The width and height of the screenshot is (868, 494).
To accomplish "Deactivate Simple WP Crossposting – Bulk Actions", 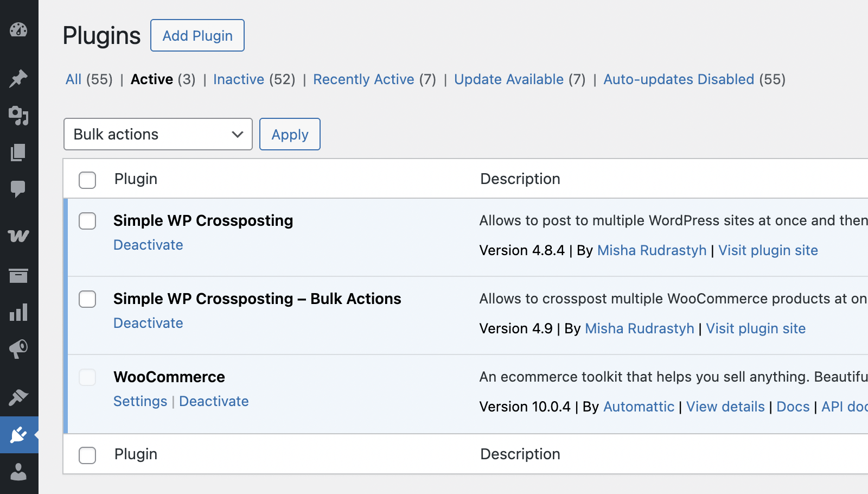I will 148,323.
